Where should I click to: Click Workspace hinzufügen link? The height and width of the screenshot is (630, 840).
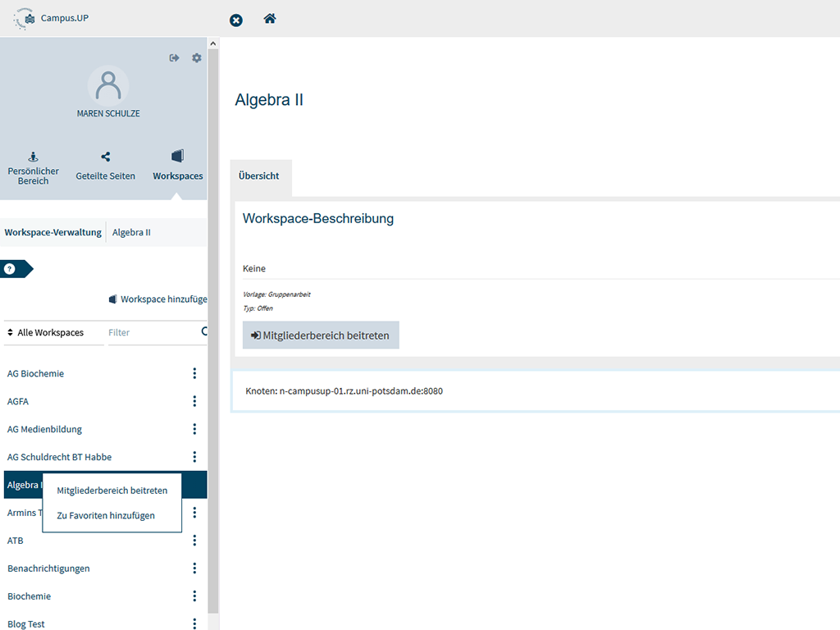point(159,299)
